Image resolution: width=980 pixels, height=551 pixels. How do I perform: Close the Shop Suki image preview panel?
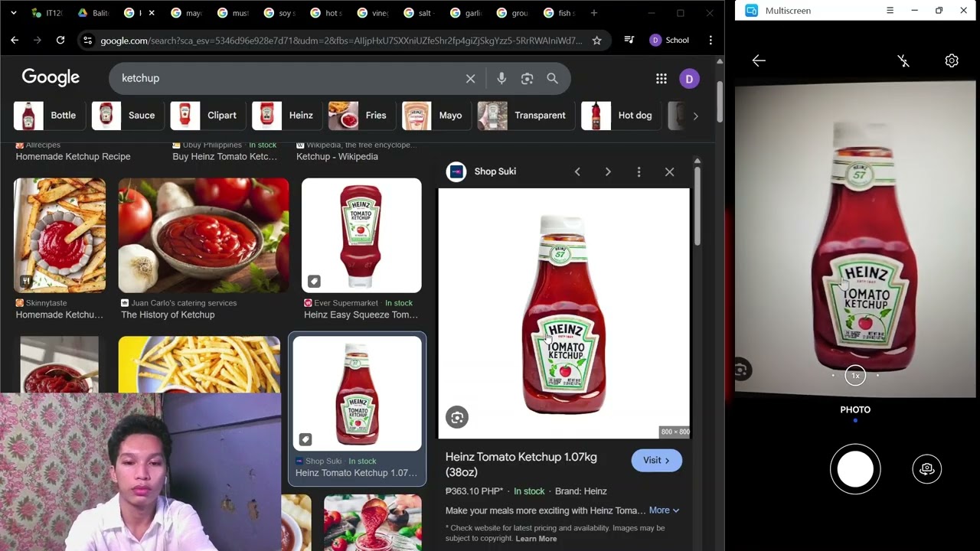[669, 171]
